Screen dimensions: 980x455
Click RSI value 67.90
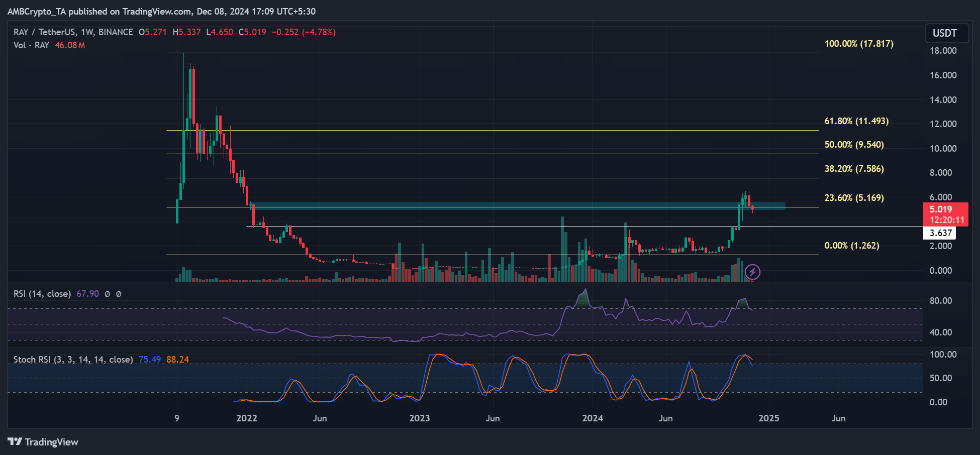pyautogui.click(x=87, y=294)
